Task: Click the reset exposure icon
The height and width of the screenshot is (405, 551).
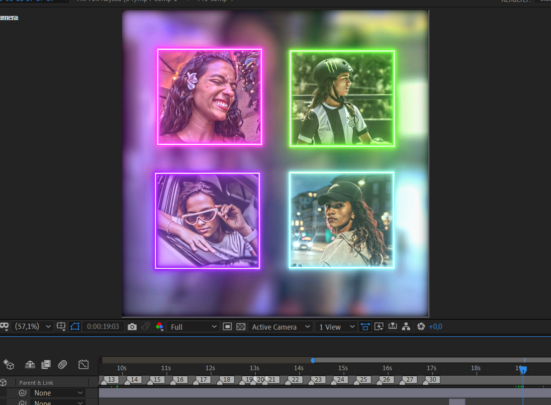Action: pos(421,327)
